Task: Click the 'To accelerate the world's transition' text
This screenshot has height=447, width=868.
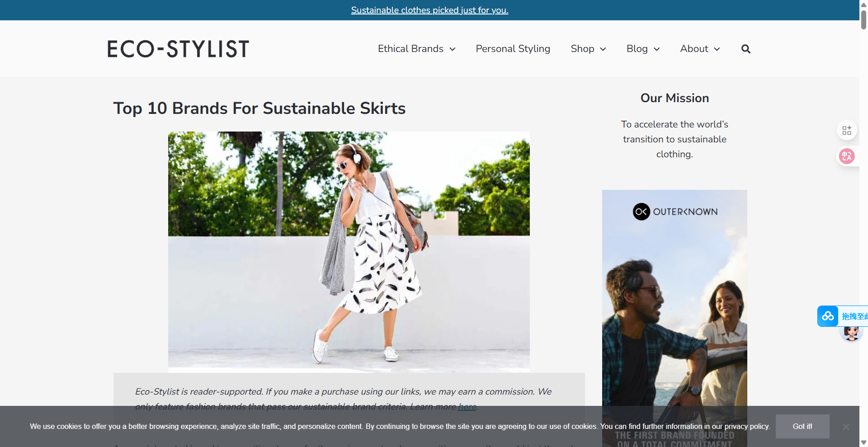Action: coord(675,139)
